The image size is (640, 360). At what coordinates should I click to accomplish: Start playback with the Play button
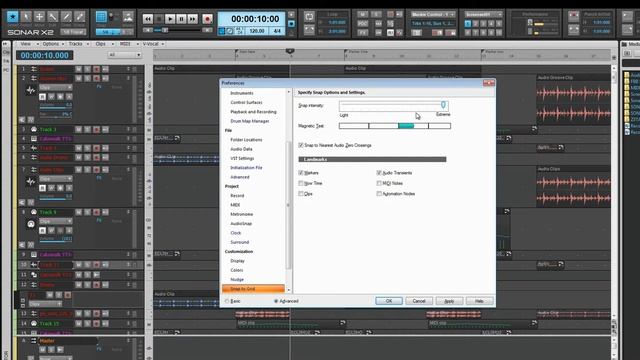click(x=170, y=19)
